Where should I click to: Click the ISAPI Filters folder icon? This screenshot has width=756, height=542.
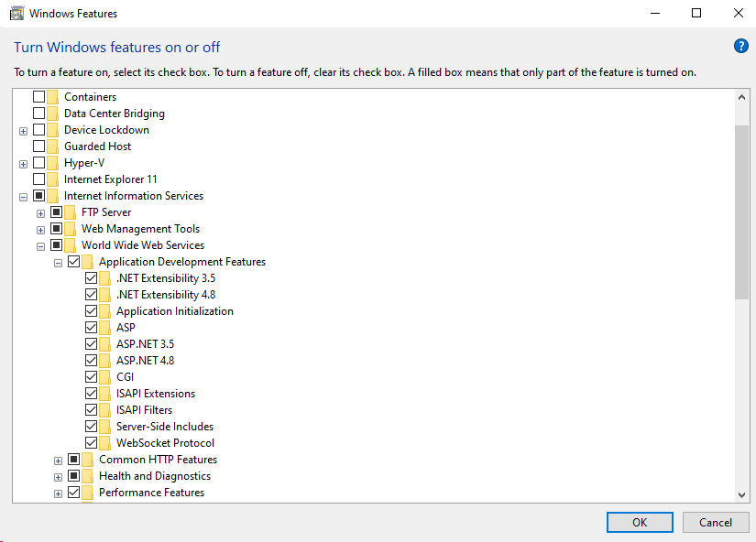click(104, 410)
